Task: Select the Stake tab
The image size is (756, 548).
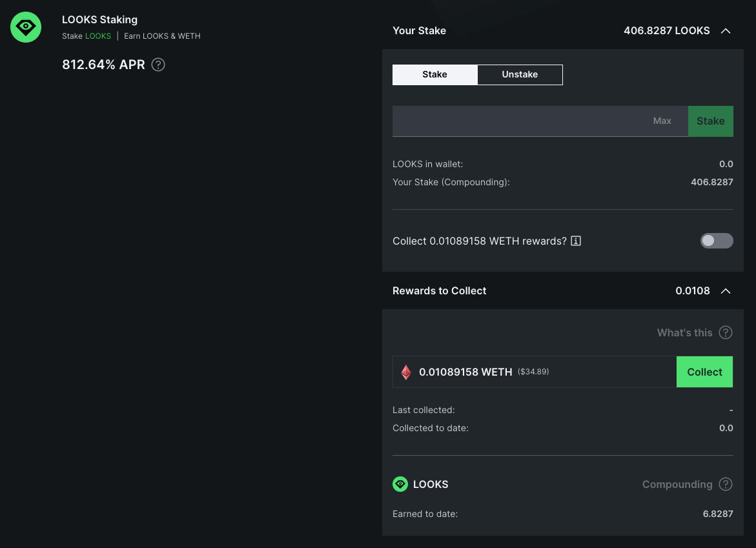Action: 435,75
